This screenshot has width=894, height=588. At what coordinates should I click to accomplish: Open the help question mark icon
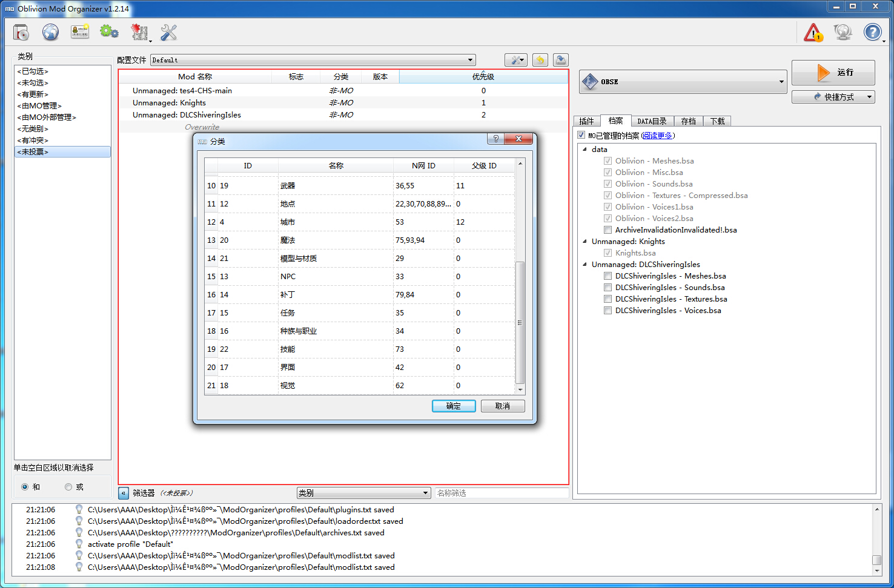point(873,32)
